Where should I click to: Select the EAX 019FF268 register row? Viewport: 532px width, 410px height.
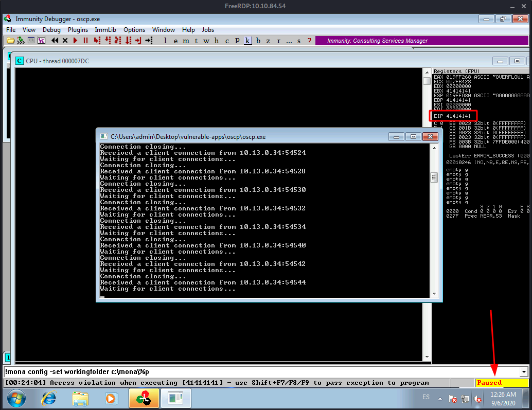(481, 77)
